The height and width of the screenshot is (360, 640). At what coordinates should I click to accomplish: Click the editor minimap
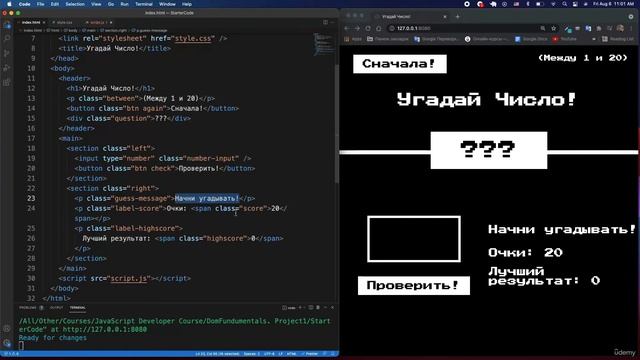click(x=324, y=45)
